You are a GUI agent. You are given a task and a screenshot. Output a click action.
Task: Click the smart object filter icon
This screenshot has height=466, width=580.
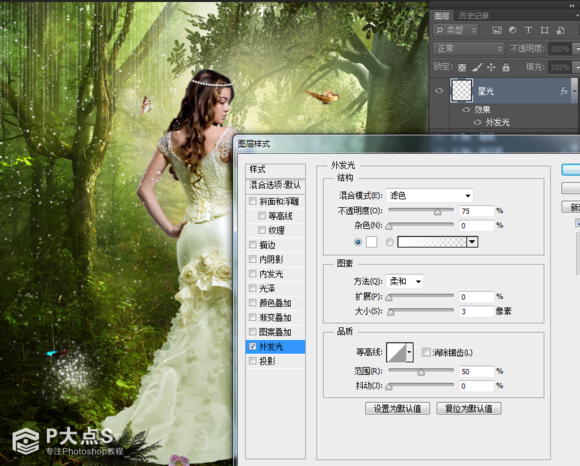(x=560, y=30)
